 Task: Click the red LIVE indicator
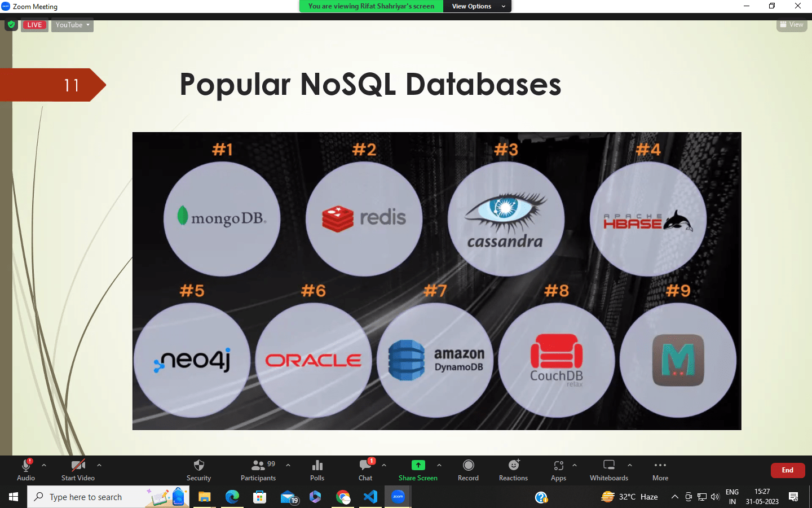pos(34,25)
